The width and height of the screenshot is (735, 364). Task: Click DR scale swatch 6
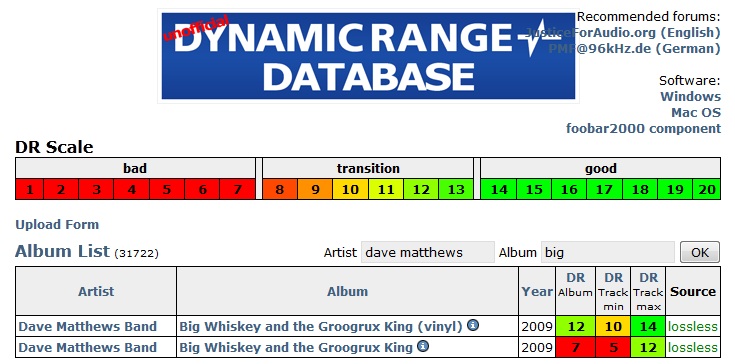point(202,189)
